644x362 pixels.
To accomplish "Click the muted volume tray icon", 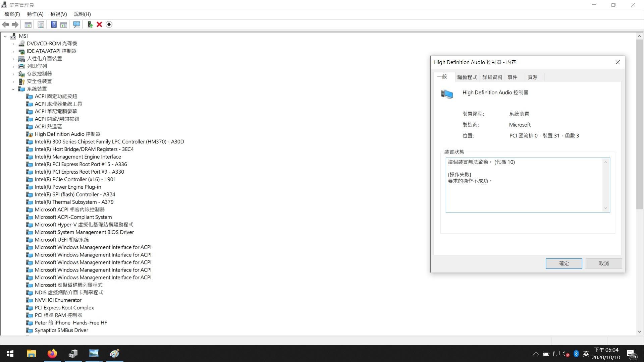I will pyautogui.click(x=566, y=354).
